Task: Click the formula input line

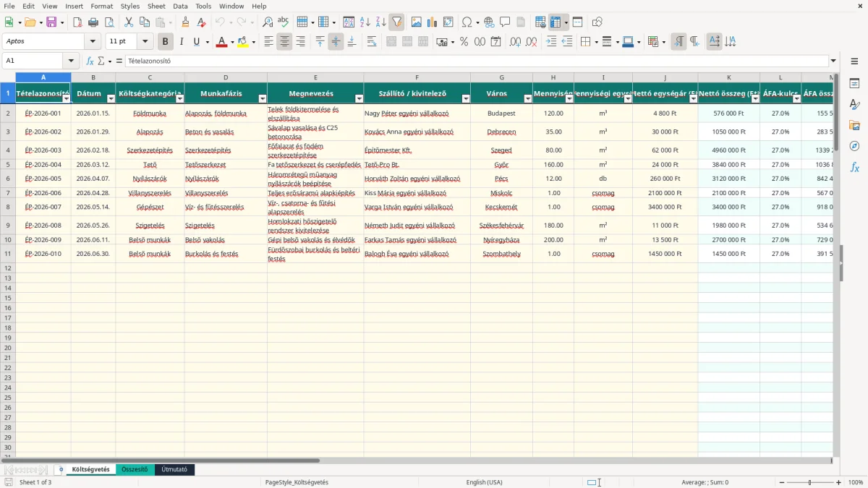Action: click(476, 61)
